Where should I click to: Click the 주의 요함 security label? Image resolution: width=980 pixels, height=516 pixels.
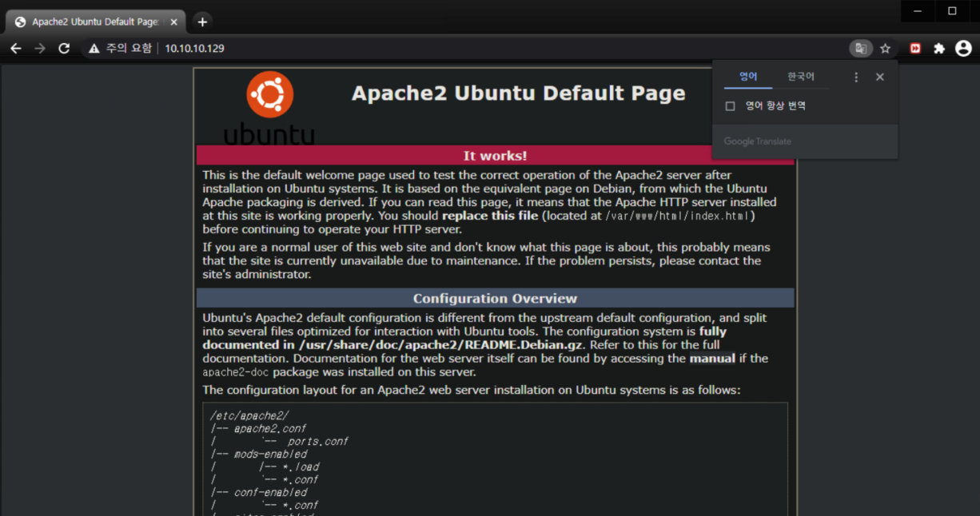tap(129, 49)
